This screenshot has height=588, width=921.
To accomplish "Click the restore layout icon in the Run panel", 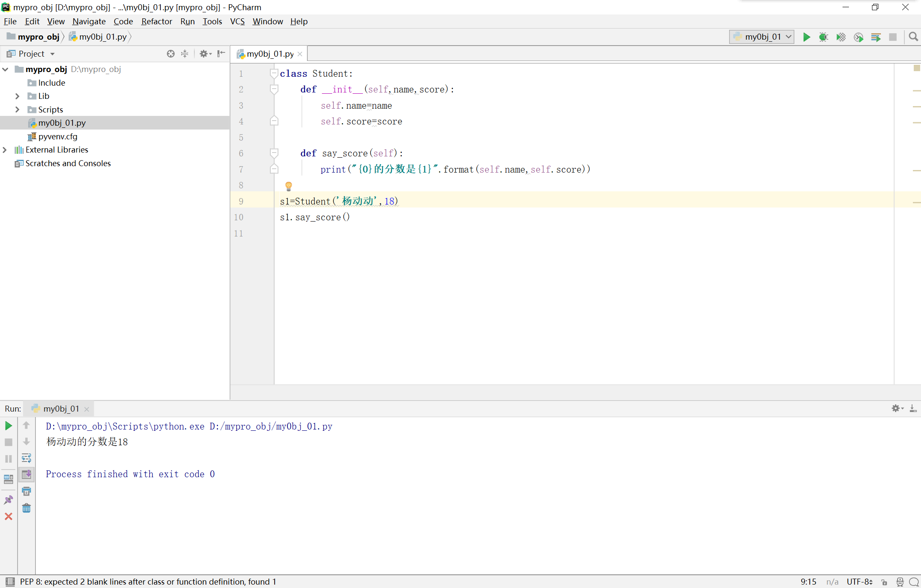I will coord(9,479).
